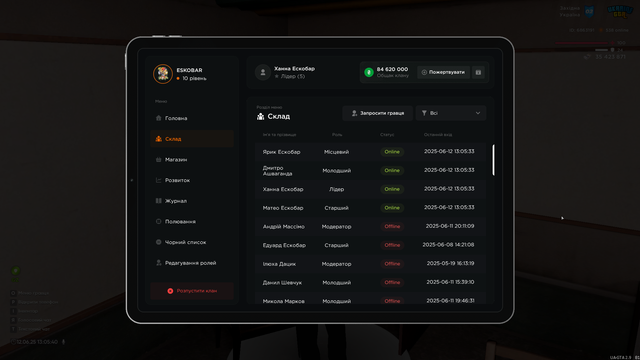Open the Журнал section
Image resolution: width=640 pixels, height=360 pixels.
[192, 201]
